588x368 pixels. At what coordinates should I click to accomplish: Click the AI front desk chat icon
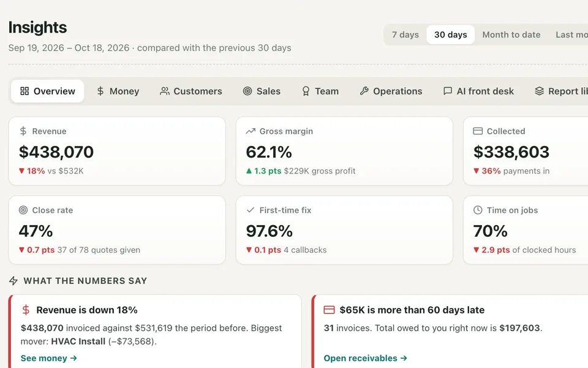click(447, 91)
